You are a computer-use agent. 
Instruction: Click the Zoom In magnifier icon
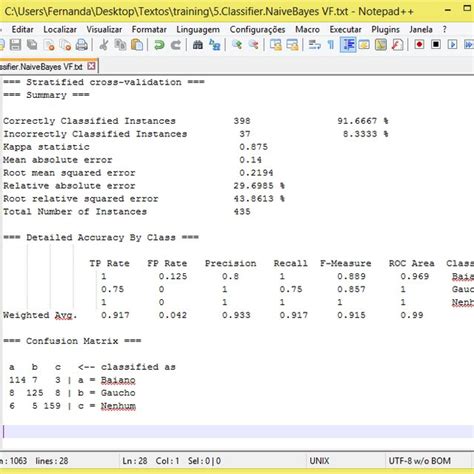point(237,45)
